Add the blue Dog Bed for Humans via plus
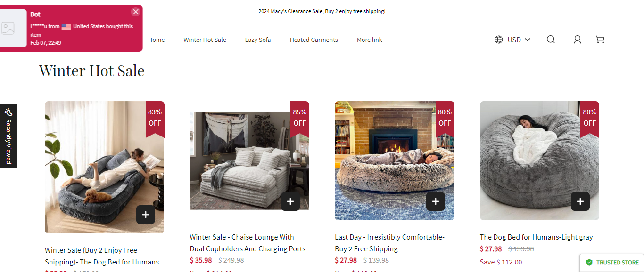The image size is (644, 272). [146, 215]
